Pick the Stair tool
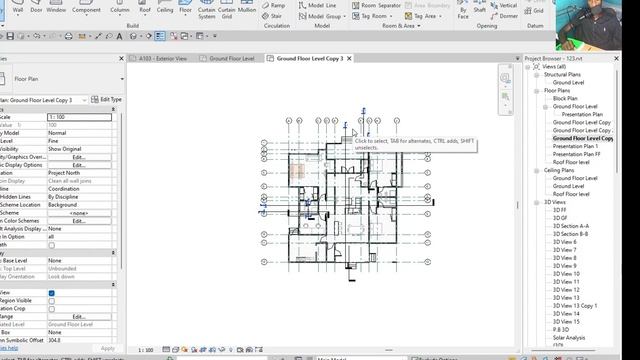 point(272,16)
